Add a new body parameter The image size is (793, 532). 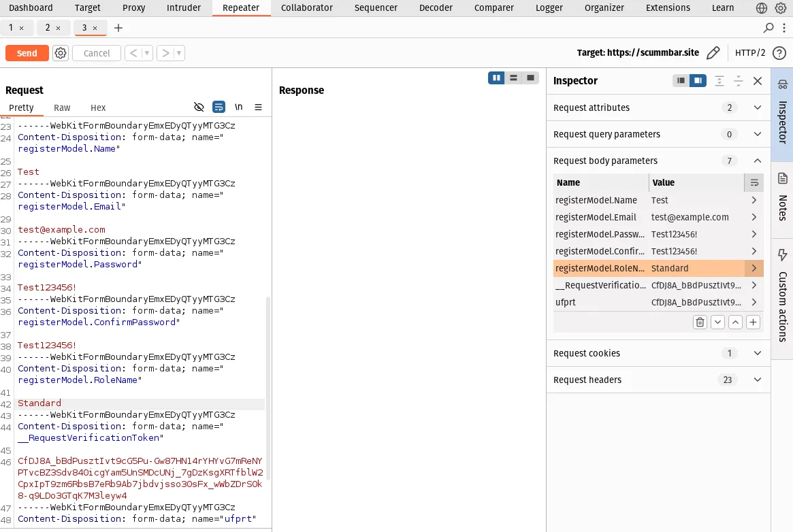click(x=753, y=322)
